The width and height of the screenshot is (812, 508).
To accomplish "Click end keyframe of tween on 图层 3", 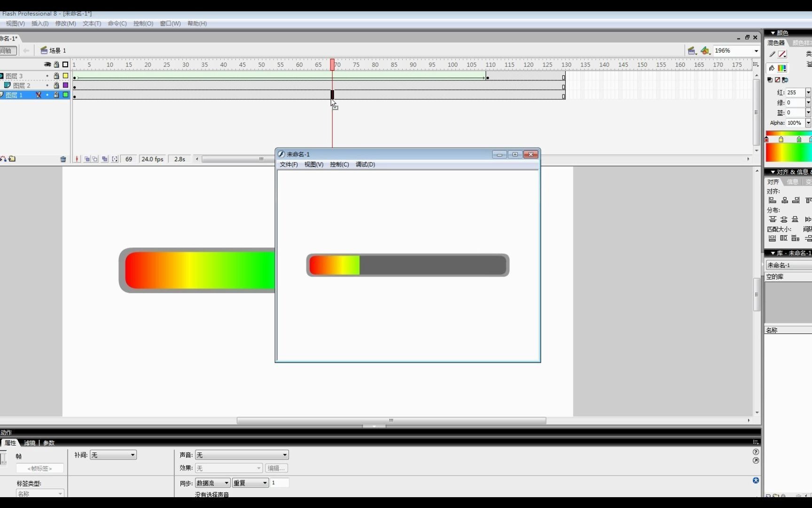I will 488,77.
